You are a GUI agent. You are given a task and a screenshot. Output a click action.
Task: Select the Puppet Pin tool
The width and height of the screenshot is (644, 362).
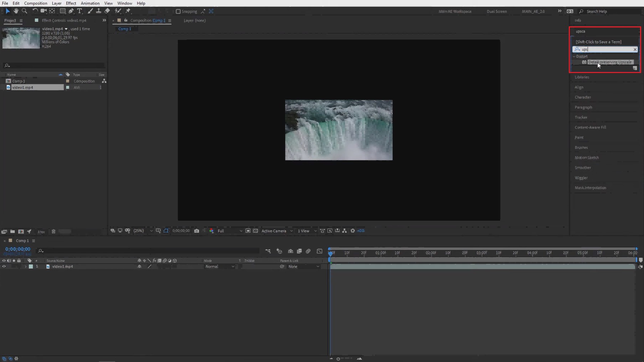click(x=128, y=11)
